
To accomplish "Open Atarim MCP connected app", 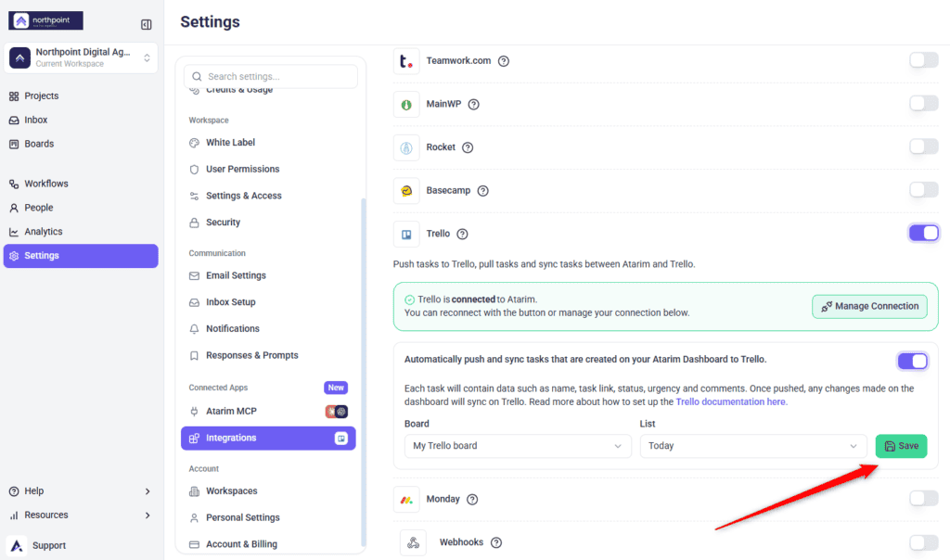I will (x=231, y=411).
